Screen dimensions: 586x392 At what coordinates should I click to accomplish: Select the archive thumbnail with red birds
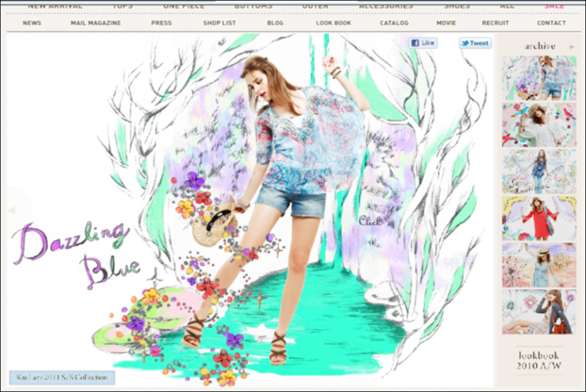(x=538, y=124)
